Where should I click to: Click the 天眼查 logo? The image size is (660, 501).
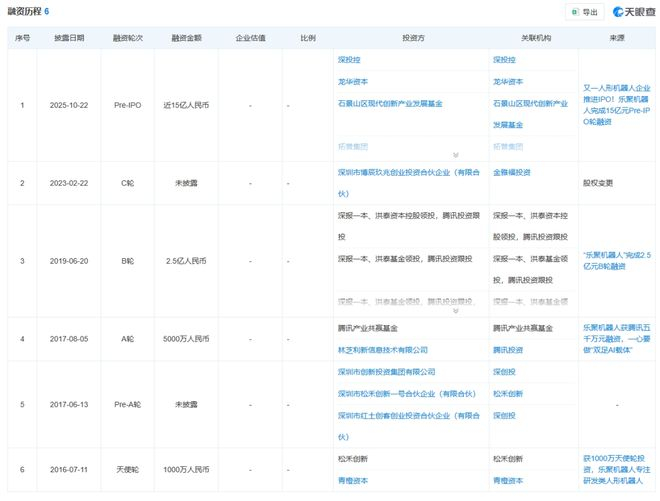[634, 12]
